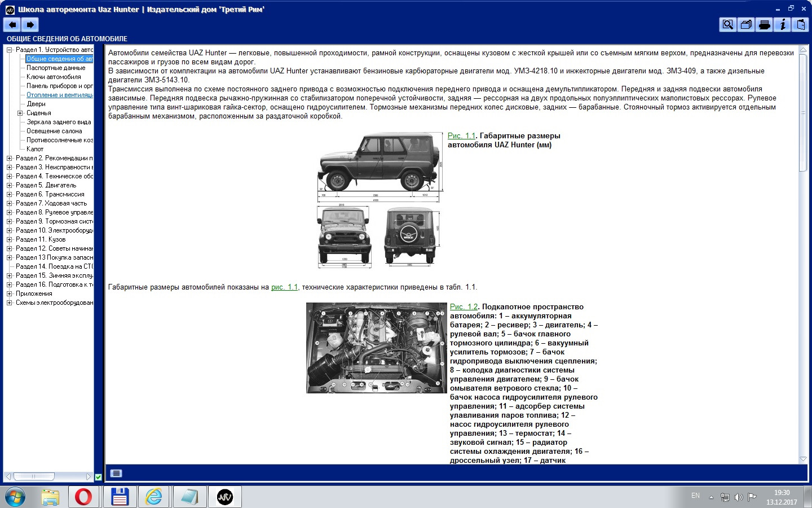Select 'Ключи автомобиля' tree item
The image size is (812, 508).
click(x=54, y=77)
